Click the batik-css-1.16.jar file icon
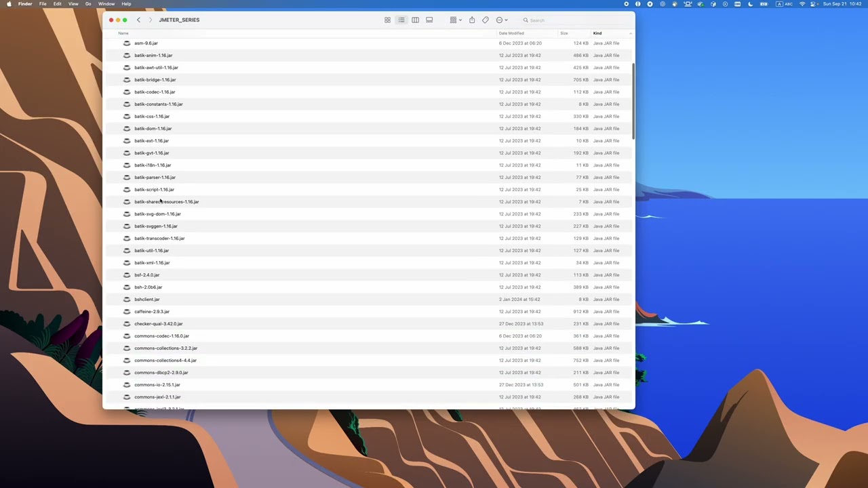Image resolution: width=868 pixels, height=488 pixels. [x=127, y=117]
